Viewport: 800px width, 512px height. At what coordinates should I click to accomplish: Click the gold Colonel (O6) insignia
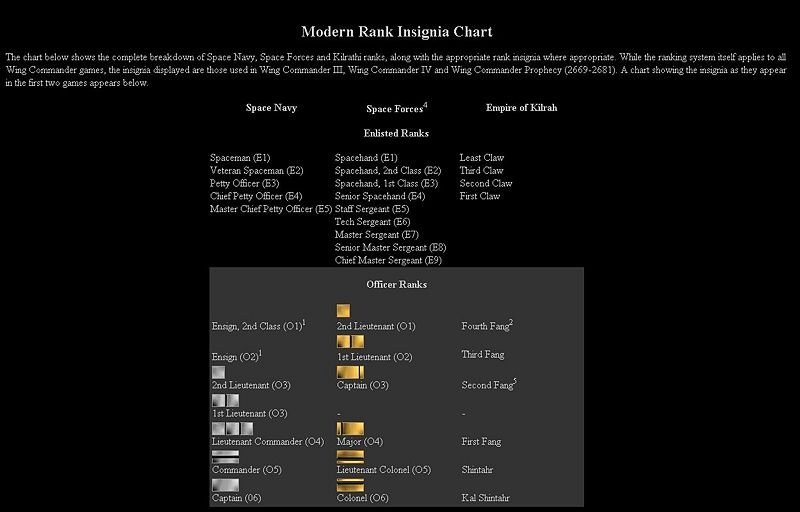pyautogui.click(x=350, y=485)
